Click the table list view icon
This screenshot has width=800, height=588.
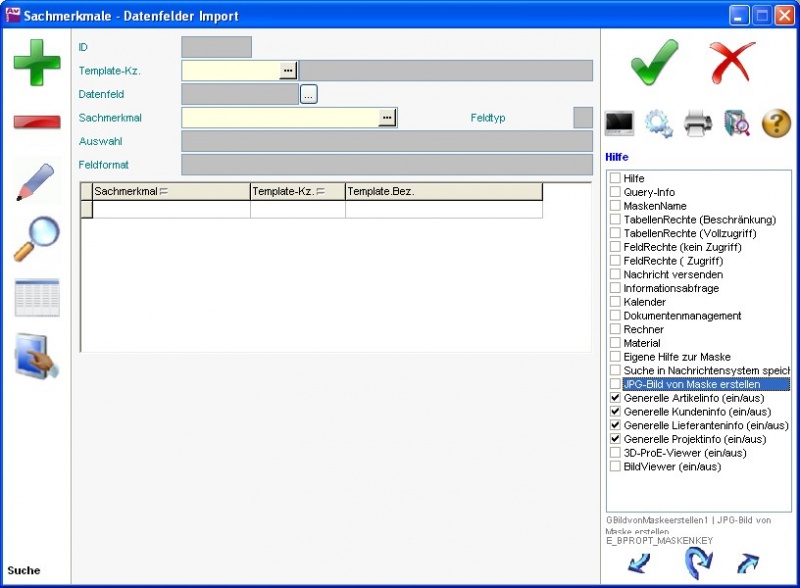pyautogui.click(x=37, y=298)
